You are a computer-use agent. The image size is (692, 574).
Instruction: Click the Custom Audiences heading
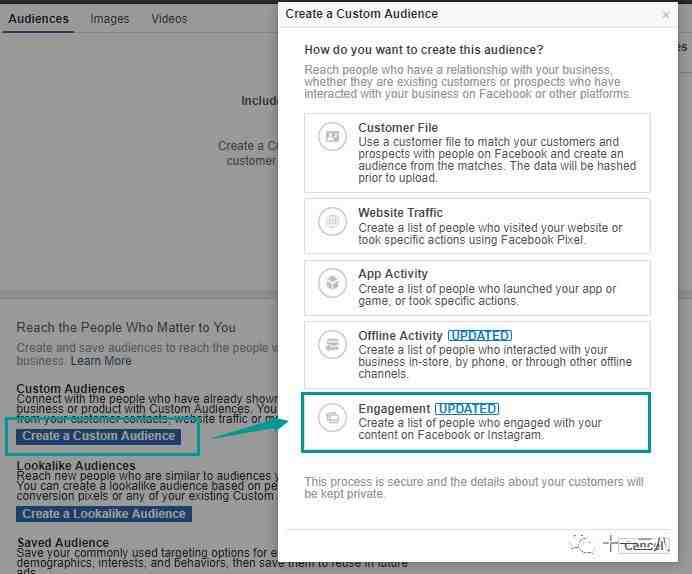[x=71, y=389]
